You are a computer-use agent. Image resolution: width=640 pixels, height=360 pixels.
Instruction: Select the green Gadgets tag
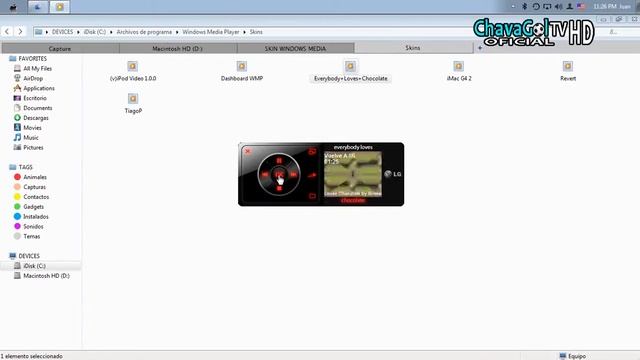pos(29,207)
